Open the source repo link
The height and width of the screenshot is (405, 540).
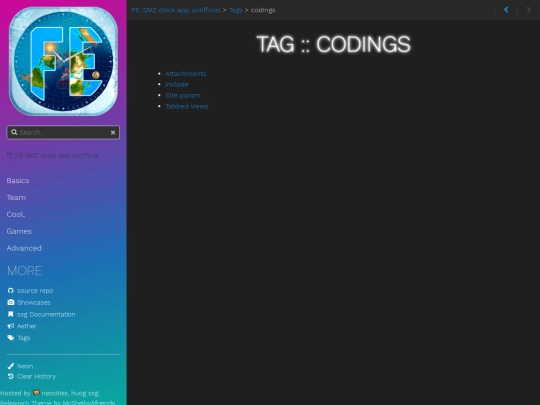pyautogui.click(x=35, y=291)
